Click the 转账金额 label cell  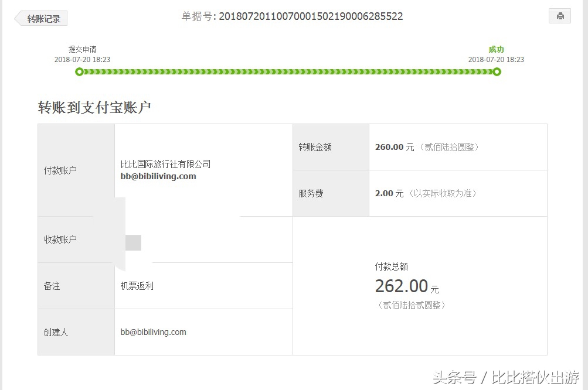(316, 147)
